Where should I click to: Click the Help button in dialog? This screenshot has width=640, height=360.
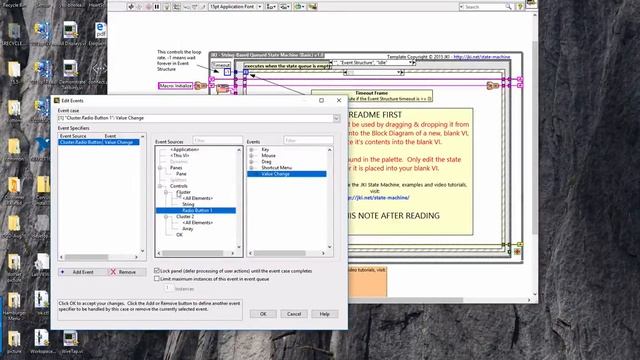324,314
